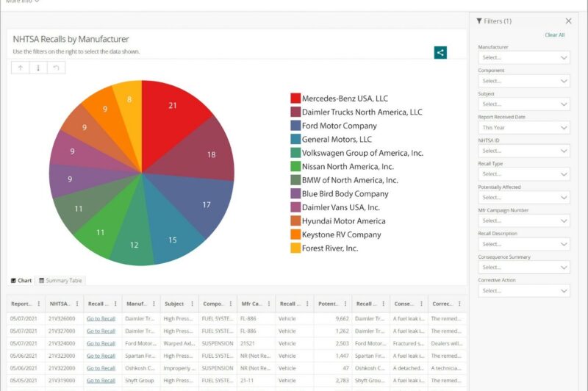Viewport: 588px width, 391px height.
Task: Open Go to Recall link for 21V326000
Action: pos(101,319)
